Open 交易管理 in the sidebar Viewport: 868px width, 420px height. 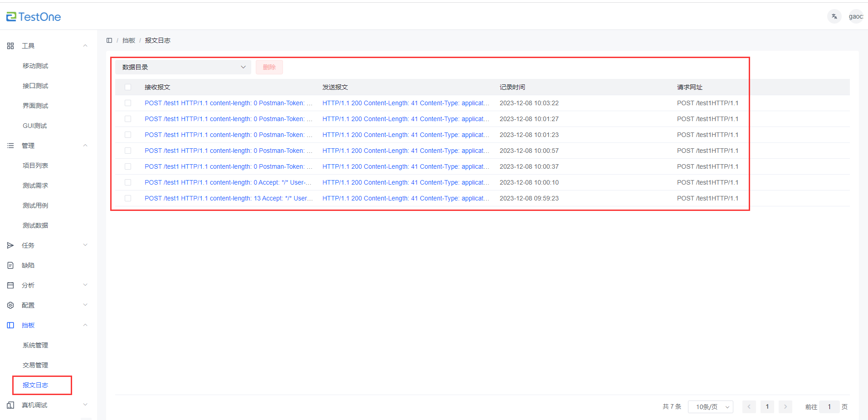(x=35, y=365)
